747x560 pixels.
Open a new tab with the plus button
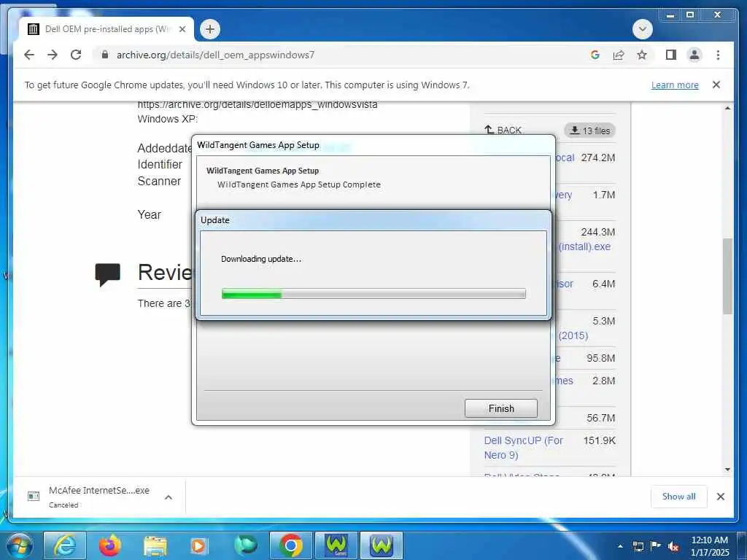point(209,29)
